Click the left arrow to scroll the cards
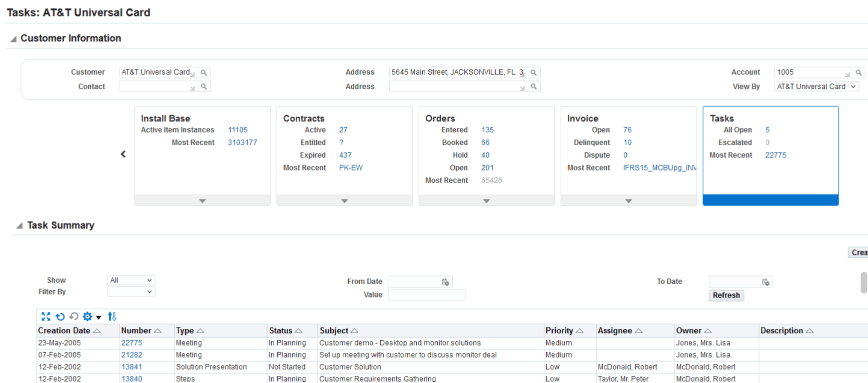 tap(123, 154)
